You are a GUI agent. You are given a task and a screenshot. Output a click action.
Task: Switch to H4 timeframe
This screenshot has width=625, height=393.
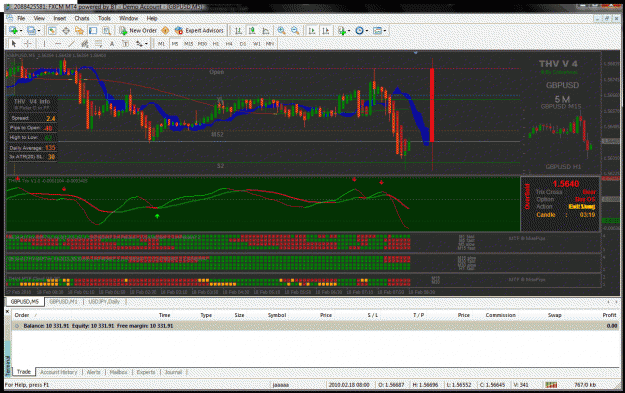229,43
